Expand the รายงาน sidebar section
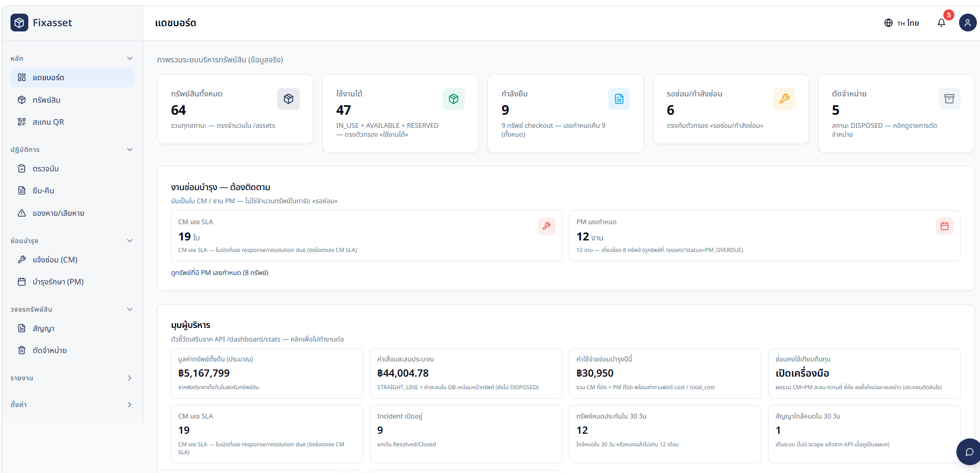The image size is (980, 473). click(72, 378)
